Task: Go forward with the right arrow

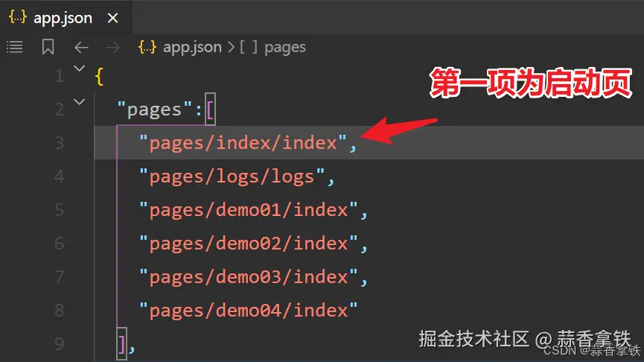Action: 112,48
